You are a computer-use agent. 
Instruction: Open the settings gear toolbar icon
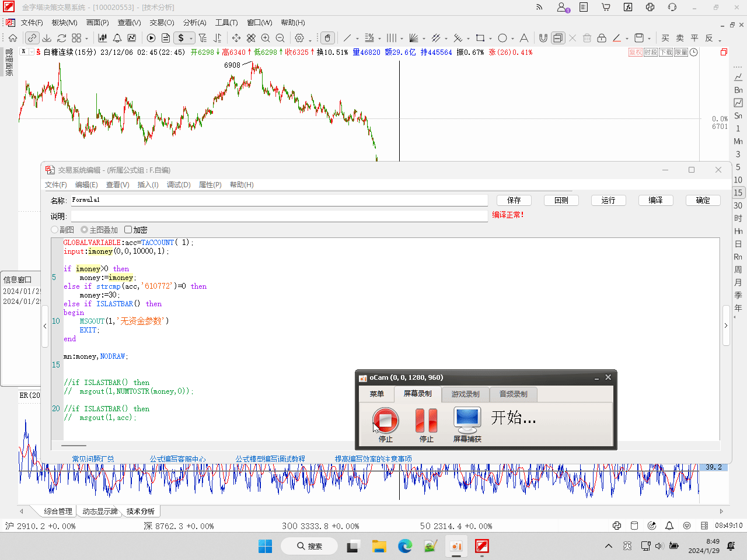[x=299, y=38]
